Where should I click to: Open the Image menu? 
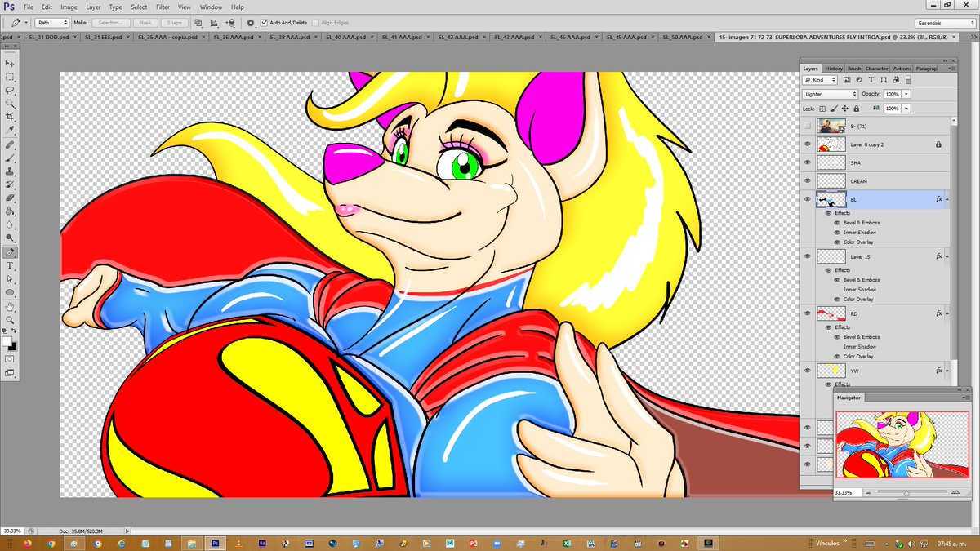pos(69,7)
